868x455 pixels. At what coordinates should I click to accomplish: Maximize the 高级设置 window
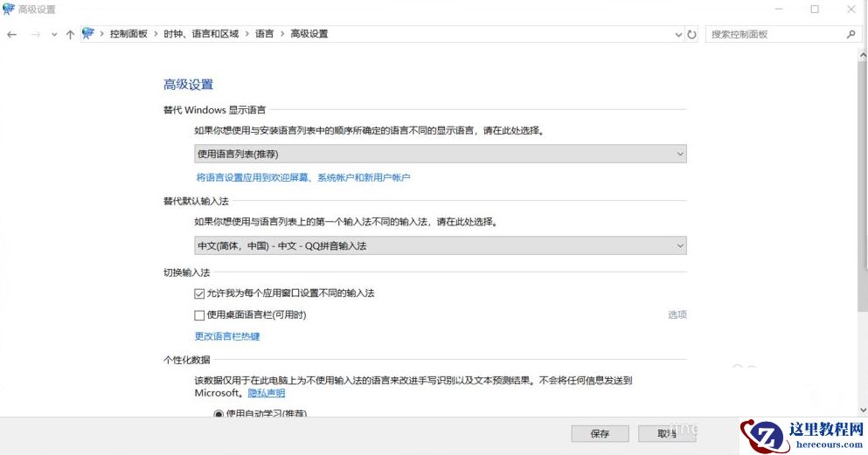pos(815,9)
